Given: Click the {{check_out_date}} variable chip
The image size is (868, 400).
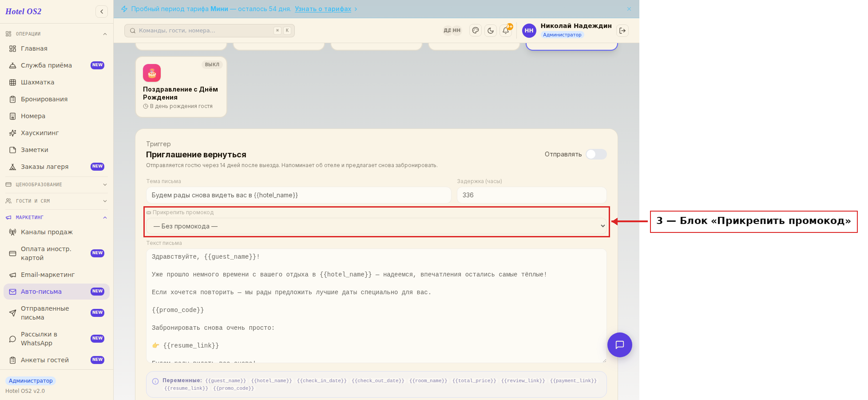Looking at the screenshot, I should 378,381.
